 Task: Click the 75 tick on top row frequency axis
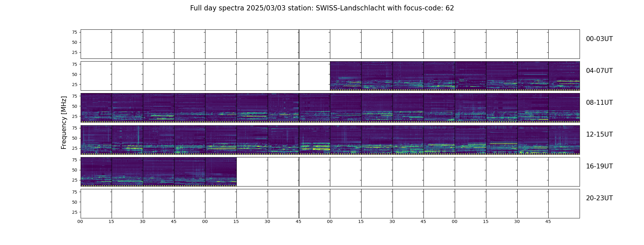(x=75, y=32)
